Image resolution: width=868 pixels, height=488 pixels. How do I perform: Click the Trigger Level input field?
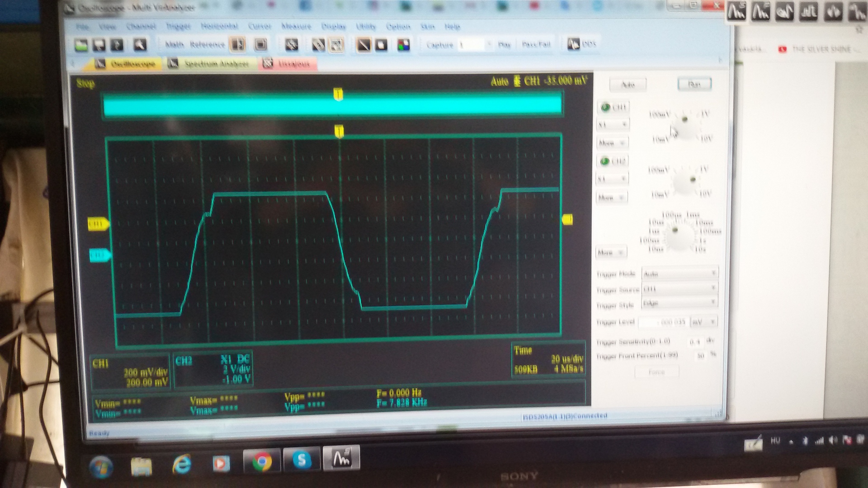(x=663, y=322)
